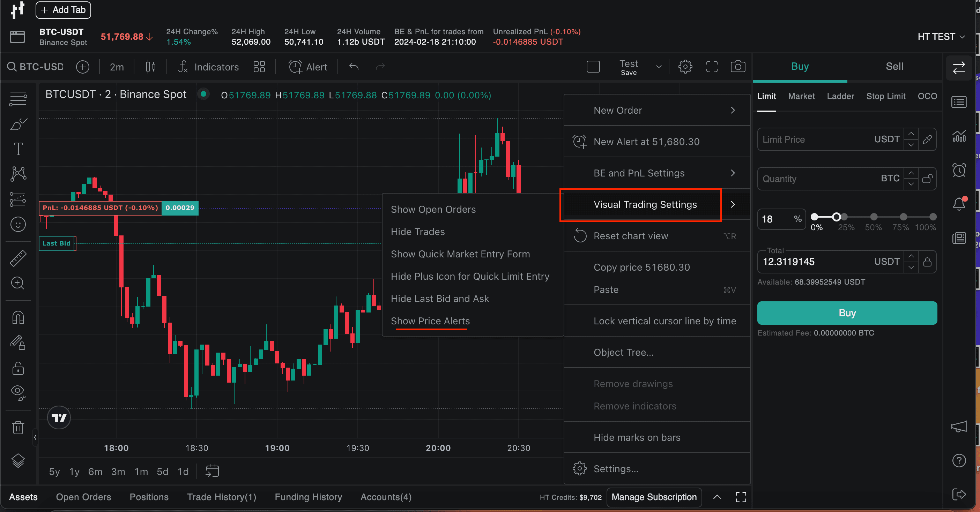Image resolution: width=980 pixels, height=512 pixels.
Task: Open the HT TEST account dropdown
Action: pyautogui.click(x=941, y=37)
